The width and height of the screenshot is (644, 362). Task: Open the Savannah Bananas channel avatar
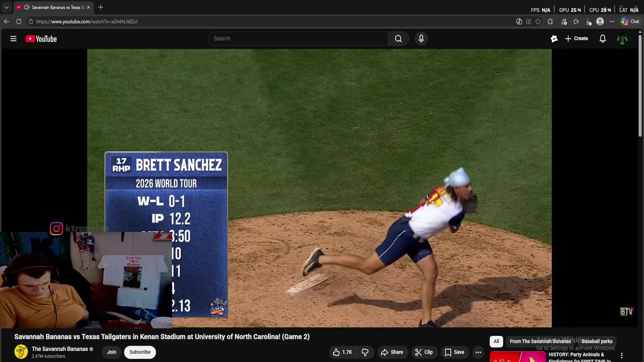21,352
